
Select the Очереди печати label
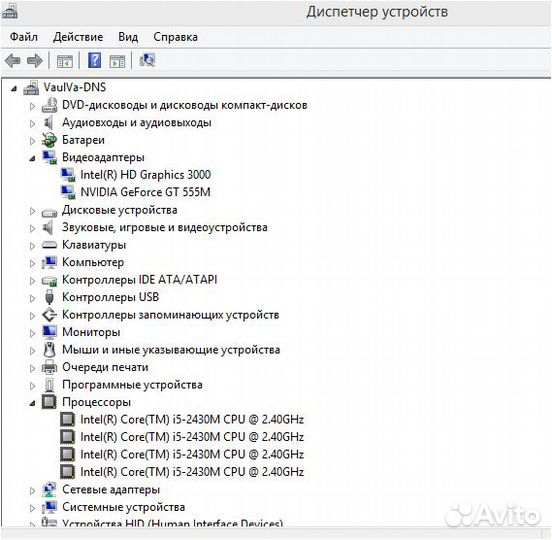point(105,367)
